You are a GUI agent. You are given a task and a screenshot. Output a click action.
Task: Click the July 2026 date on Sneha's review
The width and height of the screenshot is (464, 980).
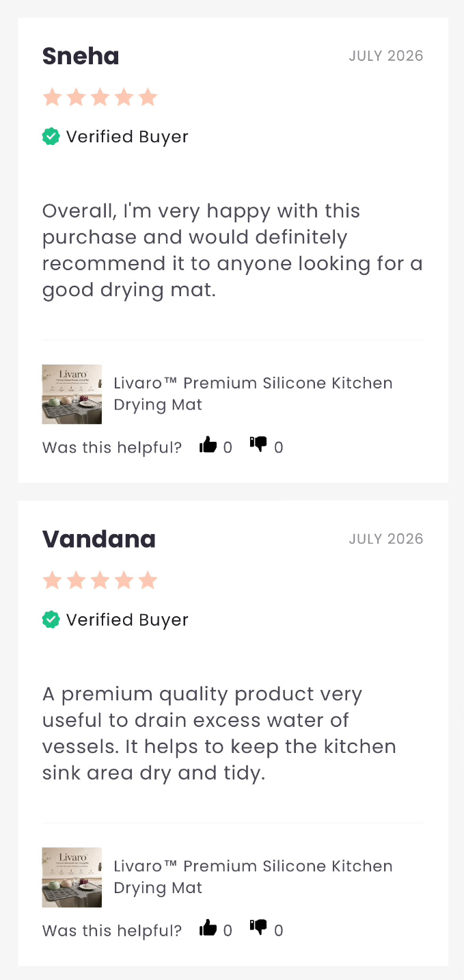(386, 56)
